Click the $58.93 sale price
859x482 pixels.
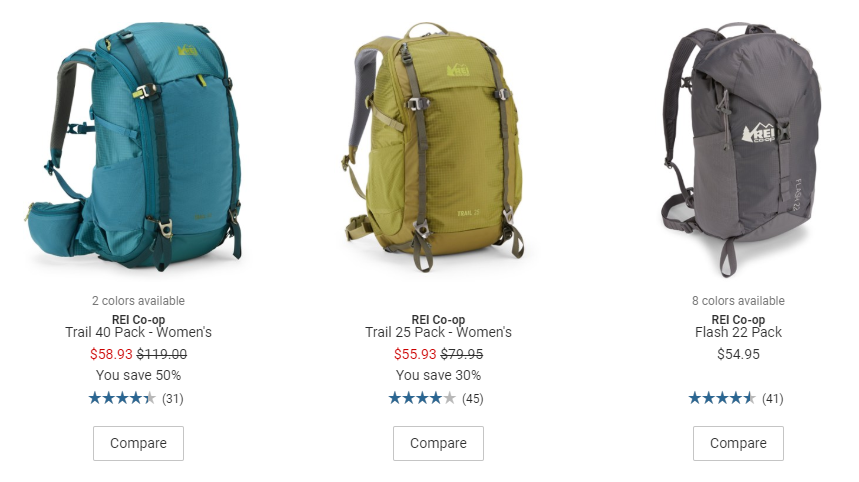(x=111, y=354)
